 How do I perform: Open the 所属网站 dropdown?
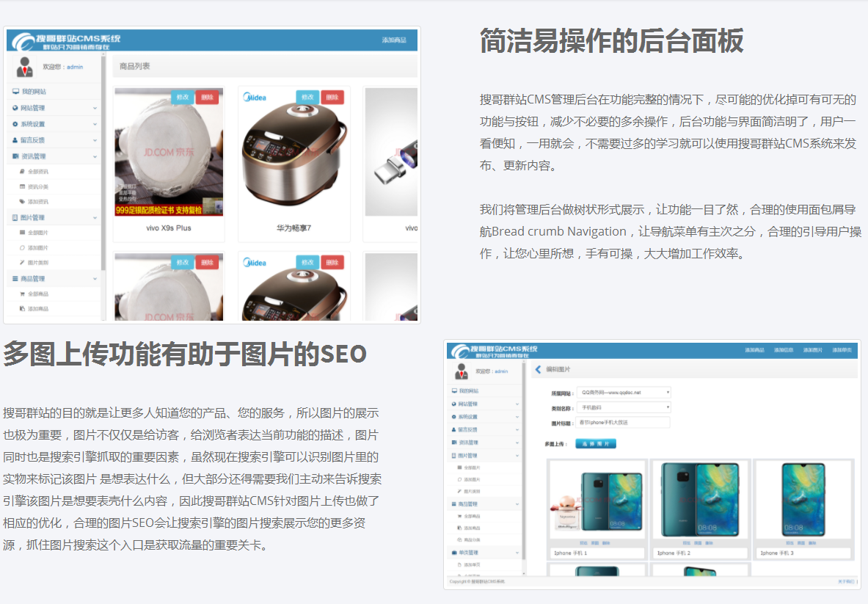(623, 393)
